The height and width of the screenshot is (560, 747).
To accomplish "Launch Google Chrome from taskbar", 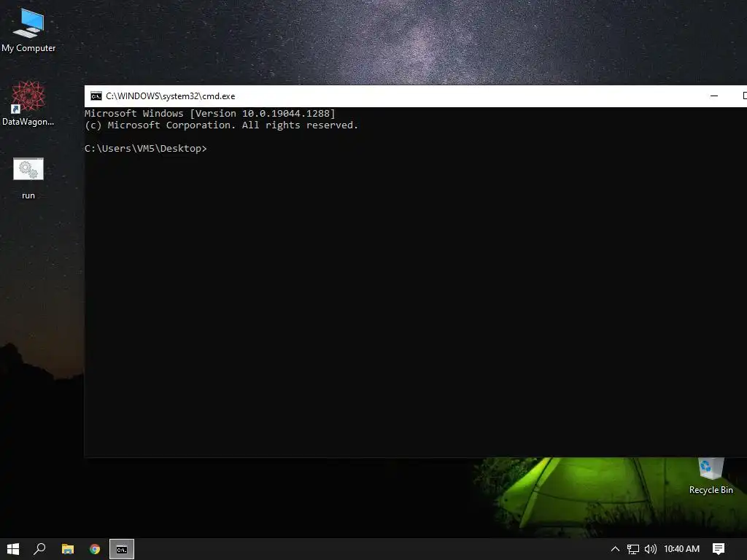I will [x=95, y=549].
